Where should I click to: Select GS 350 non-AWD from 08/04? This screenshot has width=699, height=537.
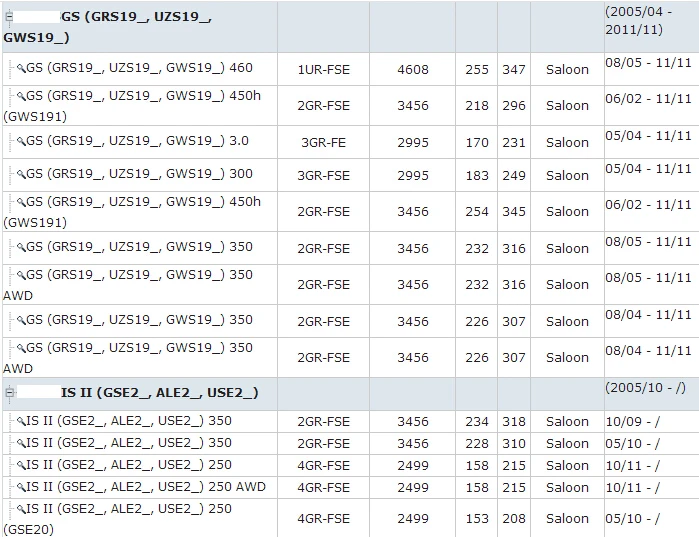click(x=140, y=320)
